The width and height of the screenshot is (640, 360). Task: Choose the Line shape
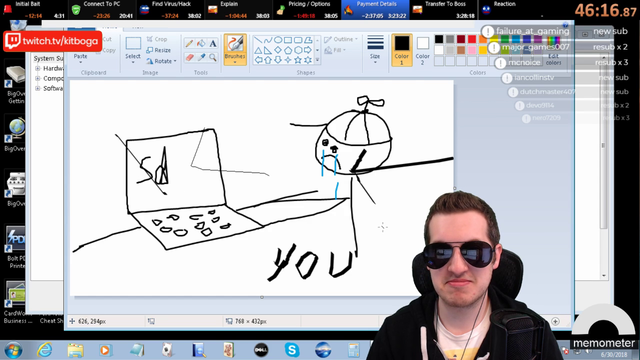tap(258, 40)
